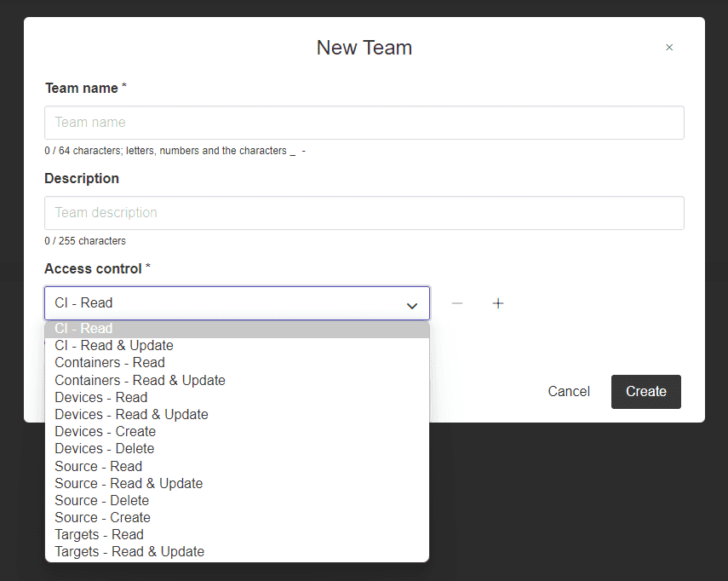Pick Devices - Delete from list
This screenshot has width=728, height=581.
point(105,449)
